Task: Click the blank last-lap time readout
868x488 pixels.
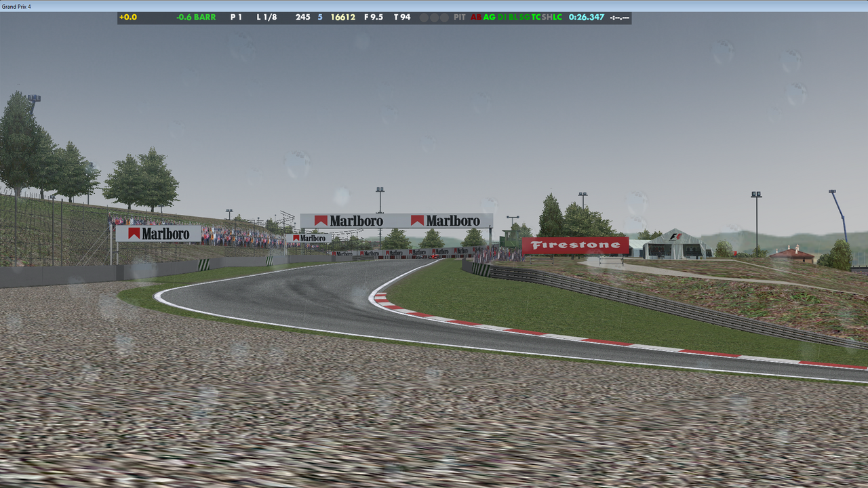Action: click(x=620, y=18)
